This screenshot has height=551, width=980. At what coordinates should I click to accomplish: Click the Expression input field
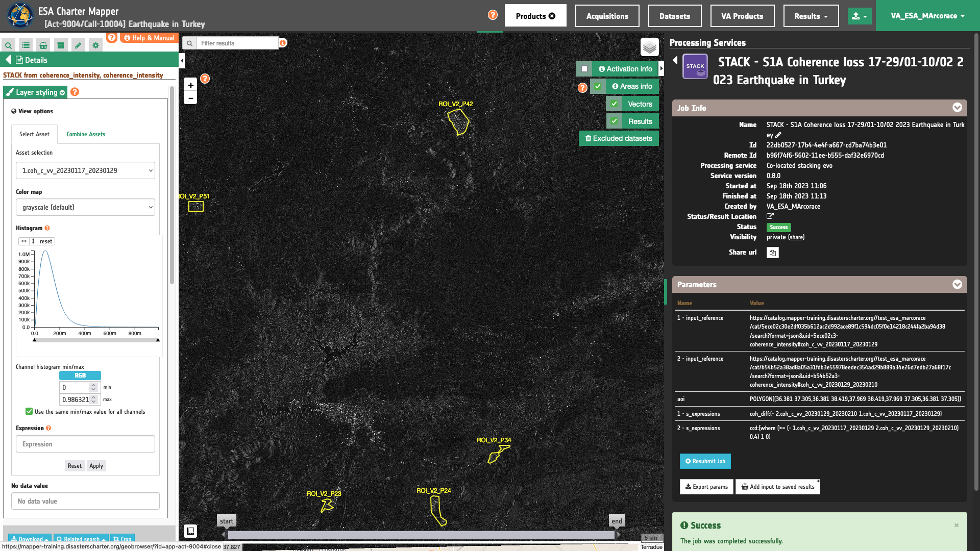[85, 444]
